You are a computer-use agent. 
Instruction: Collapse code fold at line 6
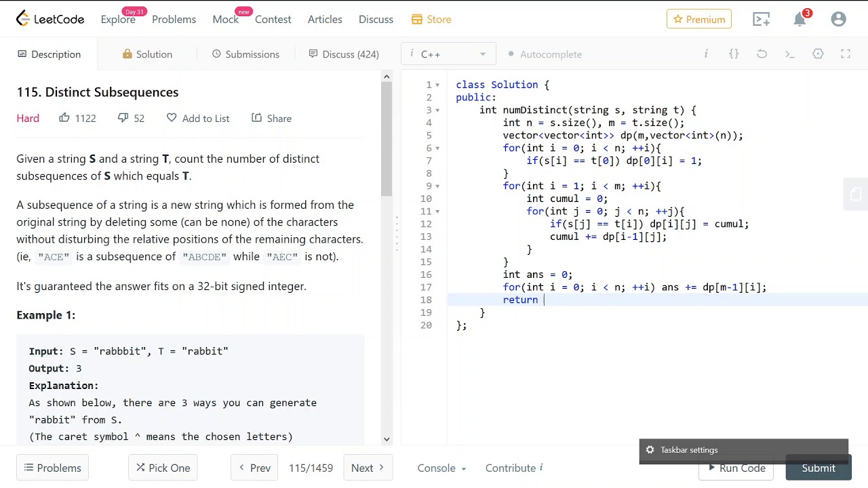(x=437, y=148)
